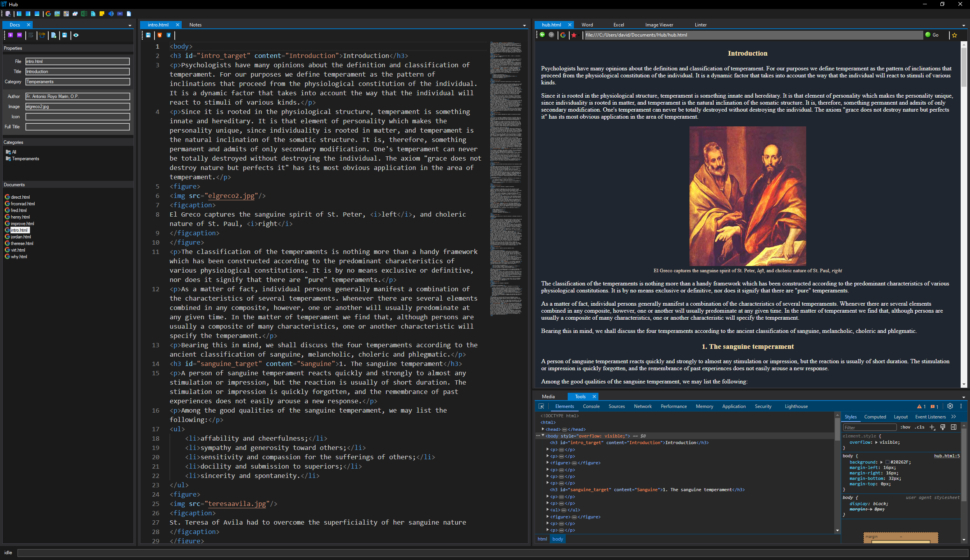Click the green back arrow in browser panel
This screenshot has height=560, width=970.
542,35
